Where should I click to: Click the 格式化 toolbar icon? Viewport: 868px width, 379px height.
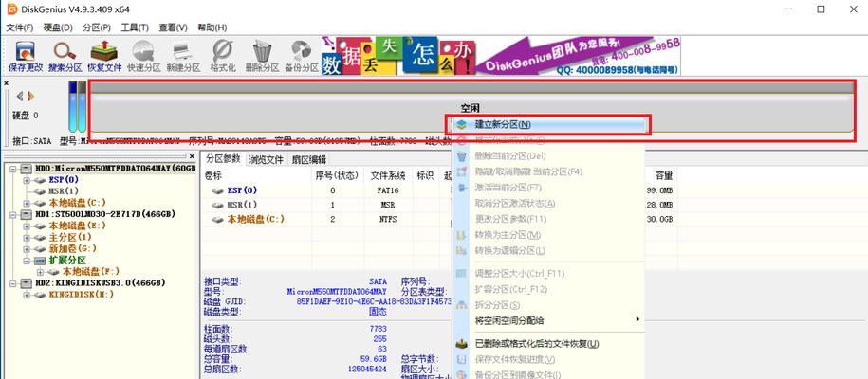coord(223,51)
